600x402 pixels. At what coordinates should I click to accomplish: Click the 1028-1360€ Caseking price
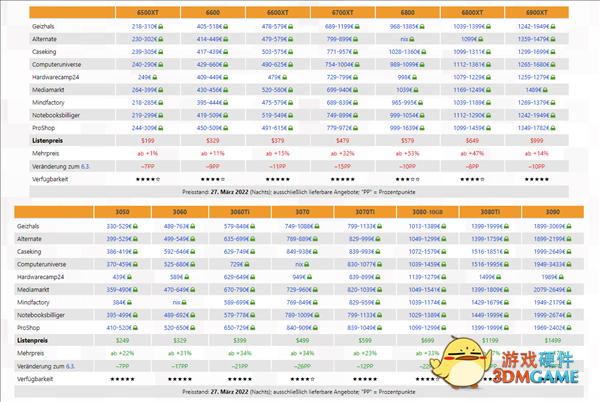404,52
